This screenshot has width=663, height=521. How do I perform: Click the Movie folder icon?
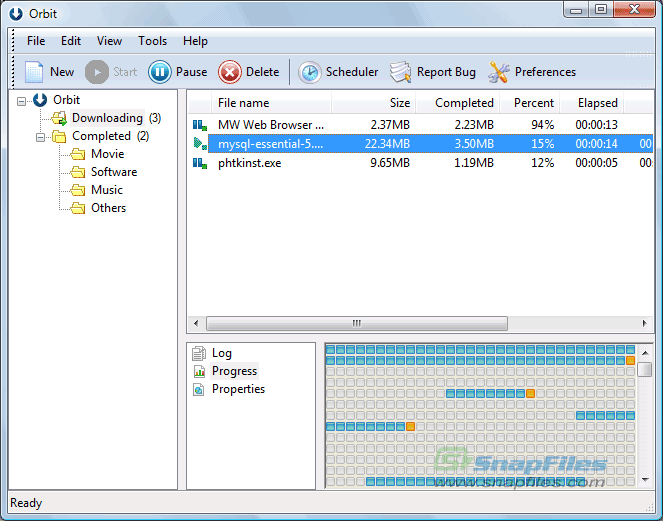(x=78, y=154)
